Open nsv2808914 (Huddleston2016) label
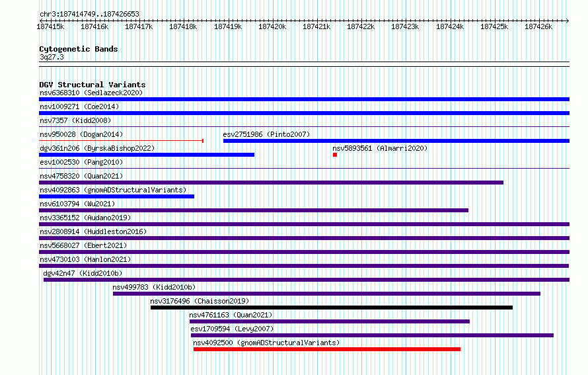588x375 pixels. coord(93,231)
